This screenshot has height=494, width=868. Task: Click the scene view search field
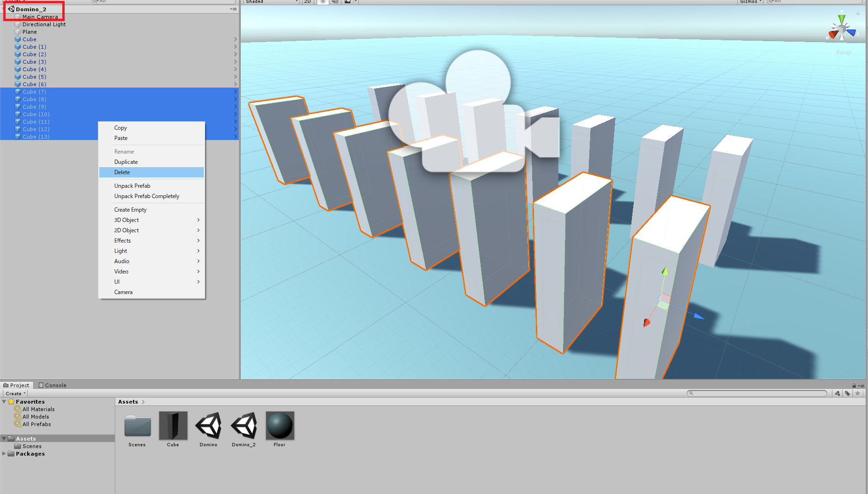[814, 2]
